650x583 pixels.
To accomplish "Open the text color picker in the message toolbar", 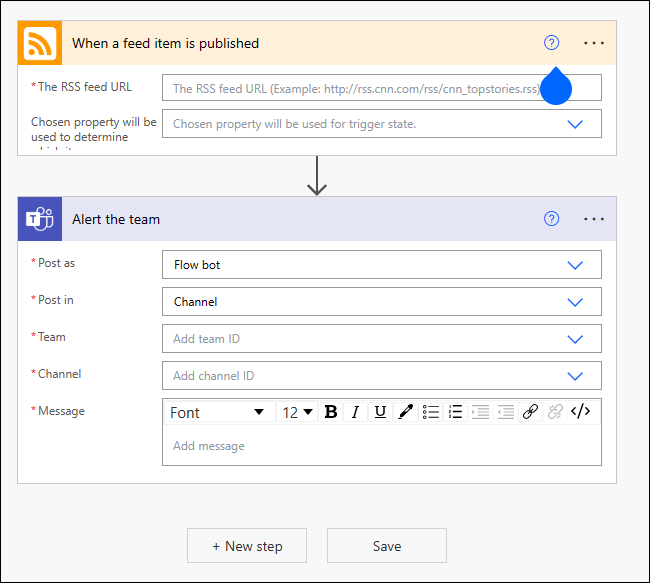I will click(x=405, y=412).
